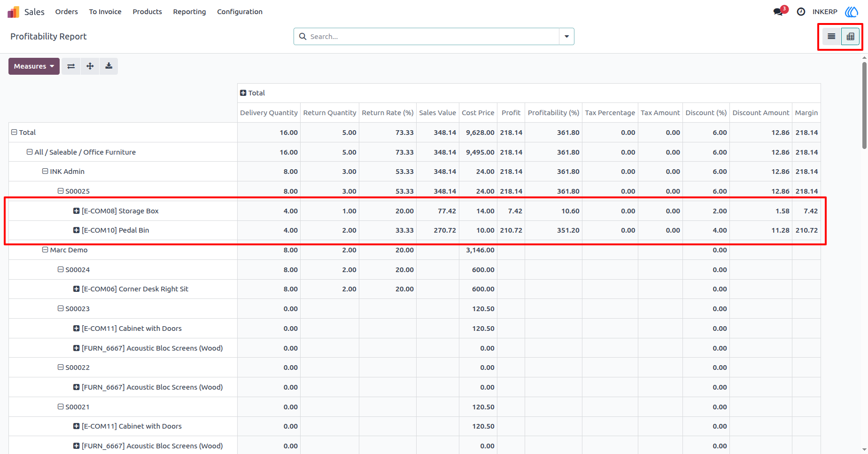
Task: Click the 9,628.00 Cost Price total cell
Action: click(478, 133)
